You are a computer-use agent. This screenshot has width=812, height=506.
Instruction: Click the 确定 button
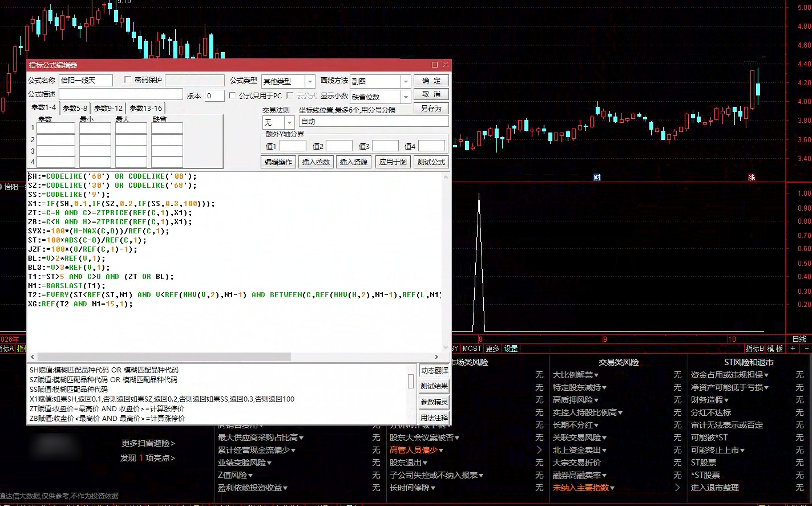(431, 80)
